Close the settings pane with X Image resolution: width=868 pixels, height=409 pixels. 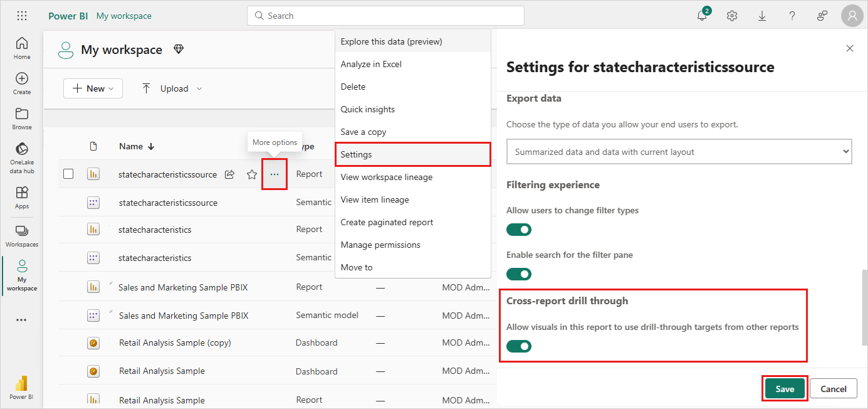click(x=850, y=48)
